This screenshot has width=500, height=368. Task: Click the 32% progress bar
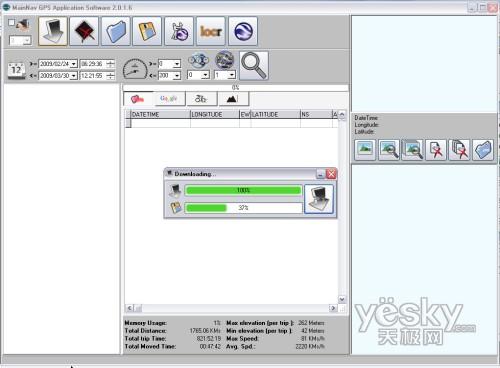click(243, 208)
